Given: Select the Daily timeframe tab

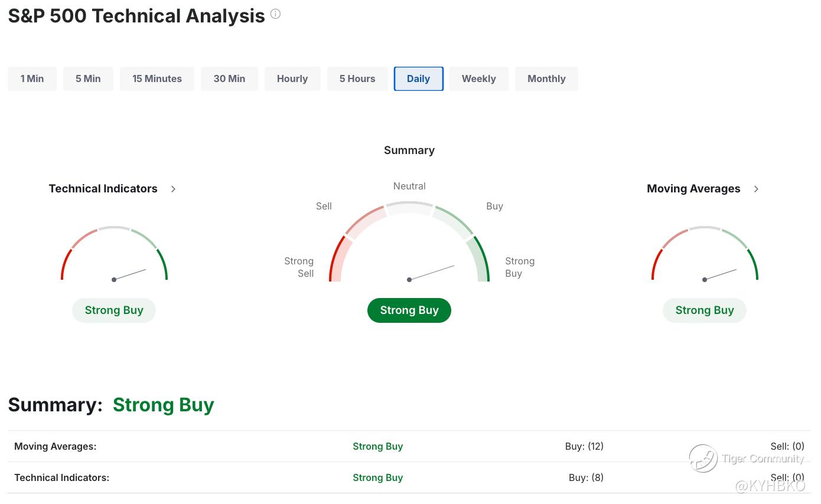Looking at the screenshot, I should pyautogui.click(x=418, y=78).
